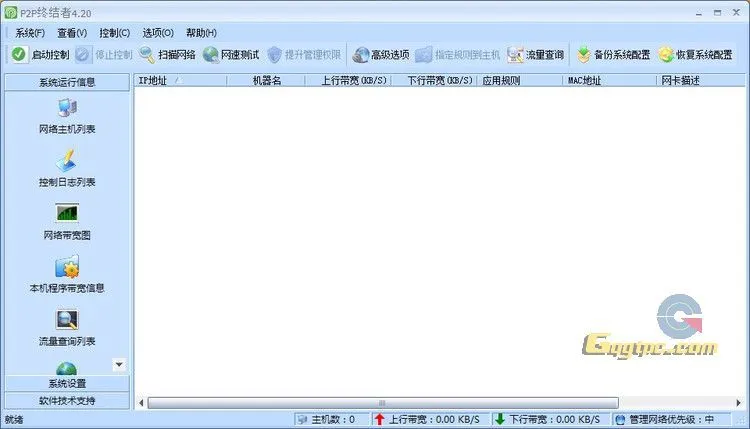Click the 备份系统配置 icon
Viewport: 750px width, 429px height.
point(583,55)
